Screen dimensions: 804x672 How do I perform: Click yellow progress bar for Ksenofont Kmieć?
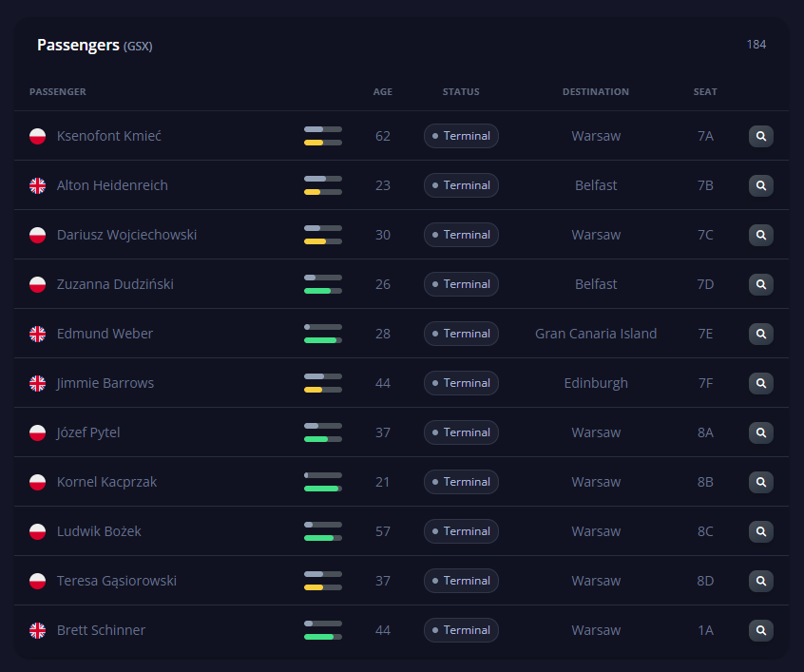[x=322, y=143]
